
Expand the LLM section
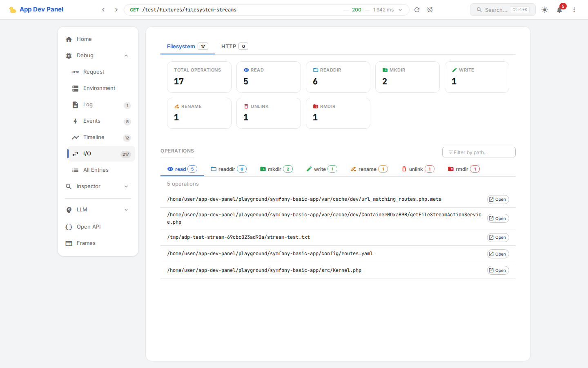click(126, 209)
